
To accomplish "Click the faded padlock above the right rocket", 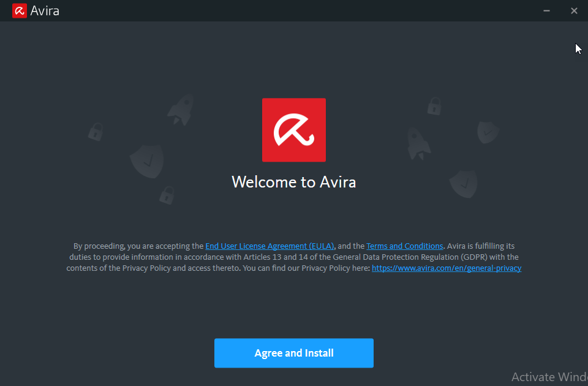I will point(434,105).
